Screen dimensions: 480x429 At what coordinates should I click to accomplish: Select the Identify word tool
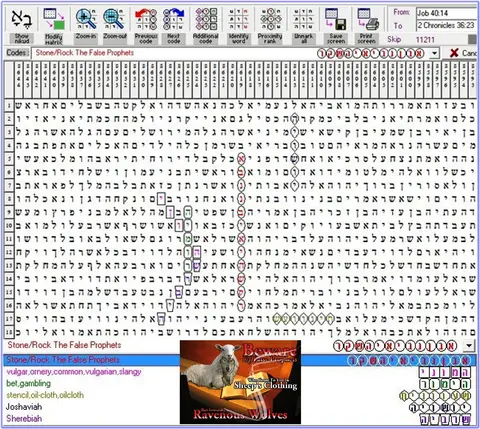click(238, 19)
